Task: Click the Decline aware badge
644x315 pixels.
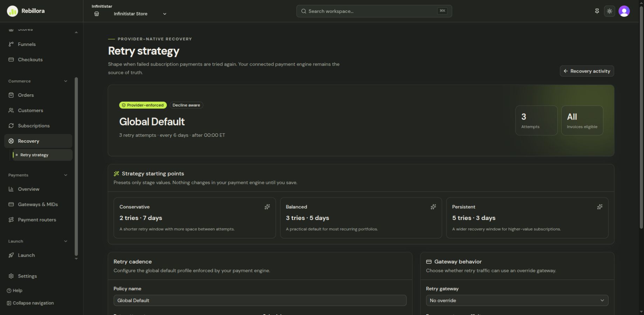Action: (186, 105)
